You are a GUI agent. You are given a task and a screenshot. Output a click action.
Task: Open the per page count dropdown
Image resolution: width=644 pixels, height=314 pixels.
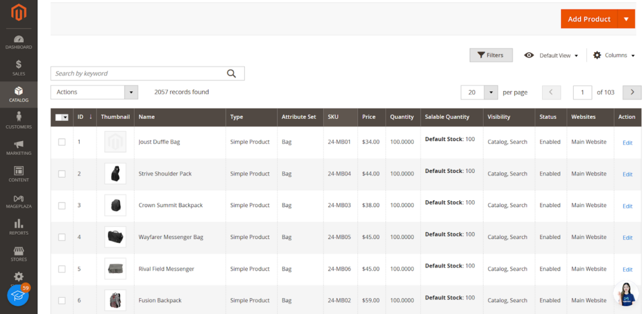491,93
